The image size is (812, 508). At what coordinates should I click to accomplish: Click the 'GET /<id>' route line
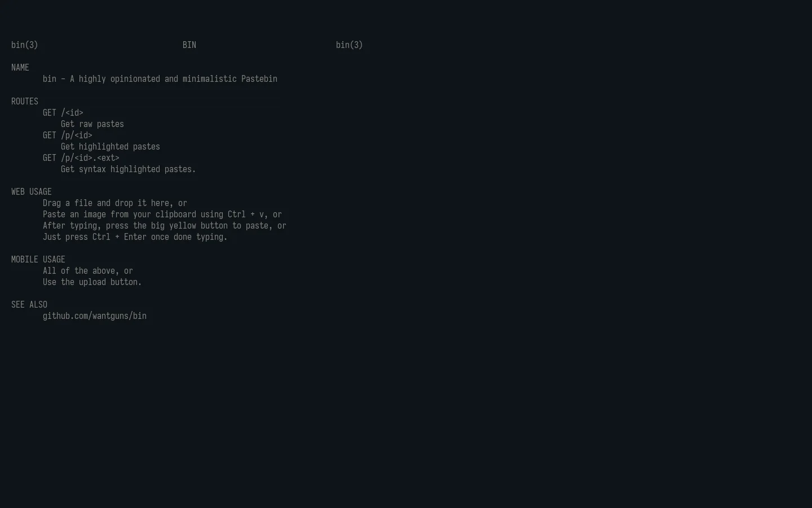(63, 113)
